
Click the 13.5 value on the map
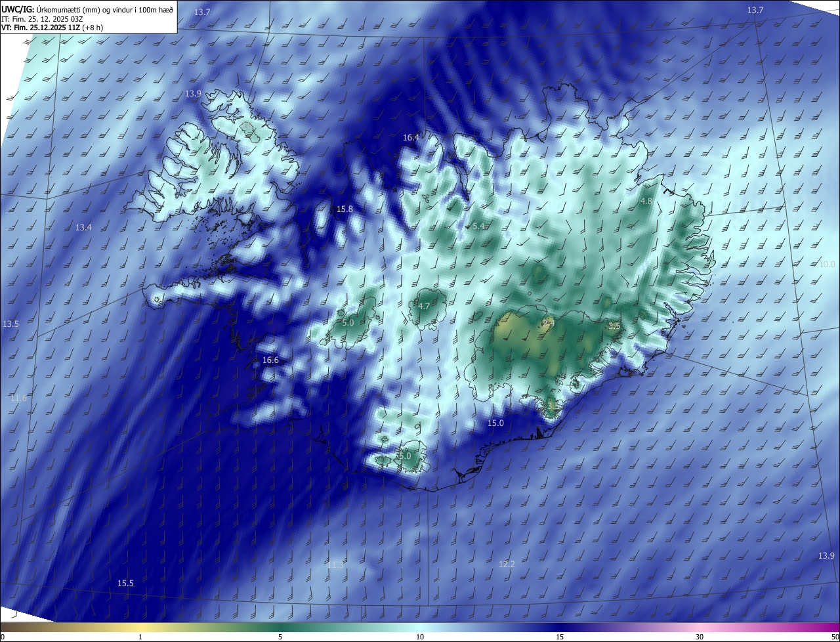(10, 324)
